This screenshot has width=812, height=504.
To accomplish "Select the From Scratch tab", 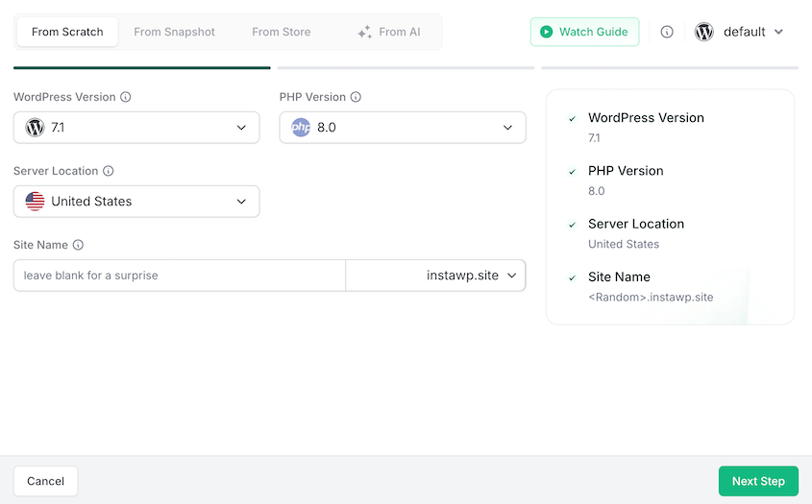I will tap(67, 32).
